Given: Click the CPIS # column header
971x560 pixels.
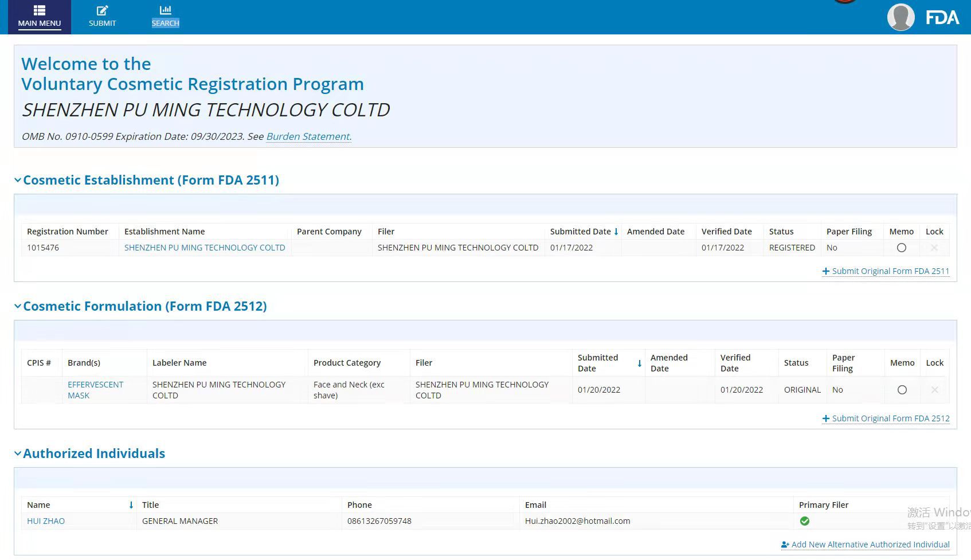Looking at the screenshot, I should click(x=39, y=363).
